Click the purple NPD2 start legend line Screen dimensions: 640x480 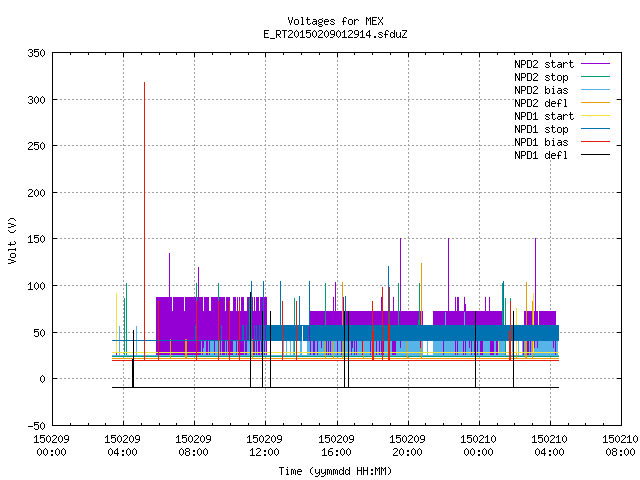pyautogui.click(x=595, y=64)
